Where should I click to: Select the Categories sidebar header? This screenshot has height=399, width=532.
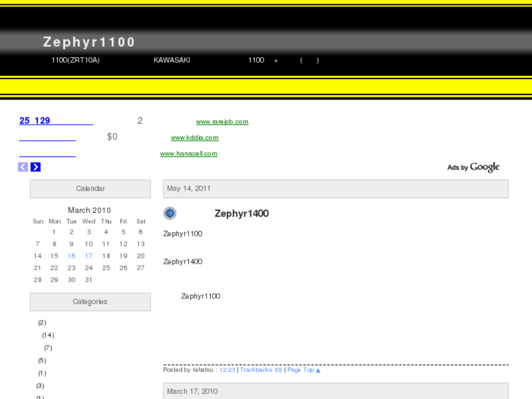pyautogui.click(x=90, y=302)
